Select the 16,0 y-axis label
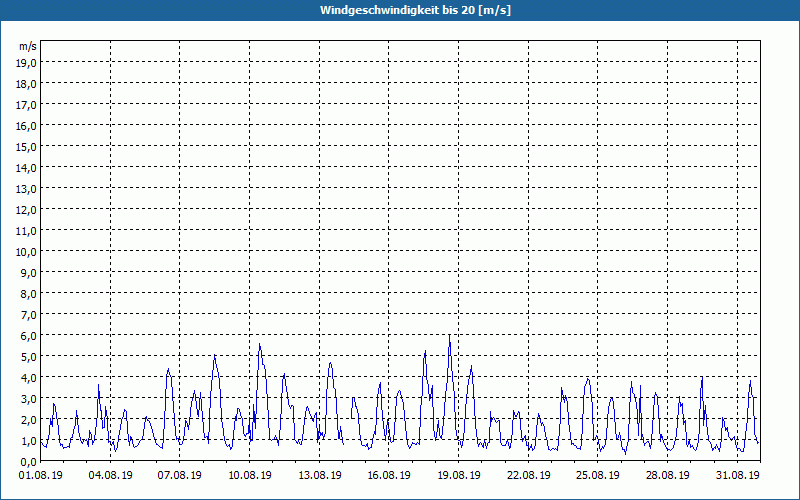Image resolution: width=800 pixels, height=500 pixels. [x=28, y=126]
